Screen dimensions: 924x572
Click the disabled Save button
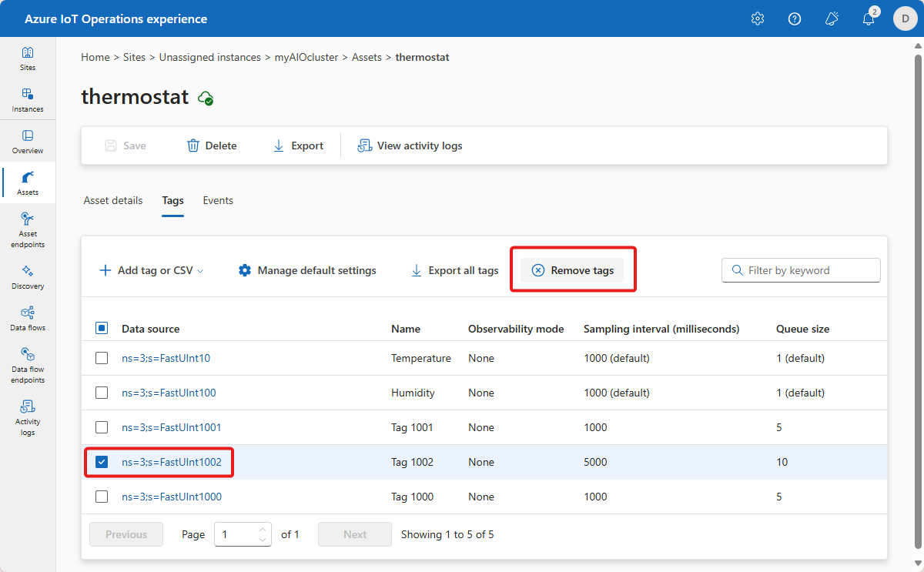coord(125,146)
